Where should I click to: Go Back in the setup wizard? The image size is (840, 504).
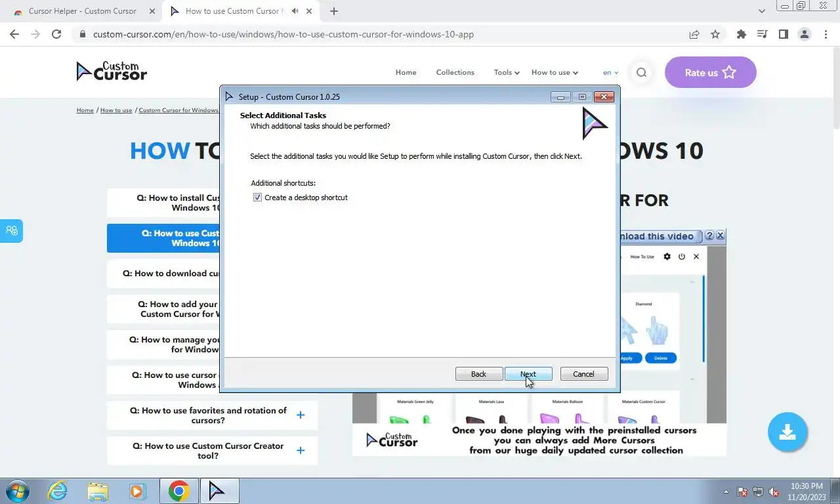[479, 374]
